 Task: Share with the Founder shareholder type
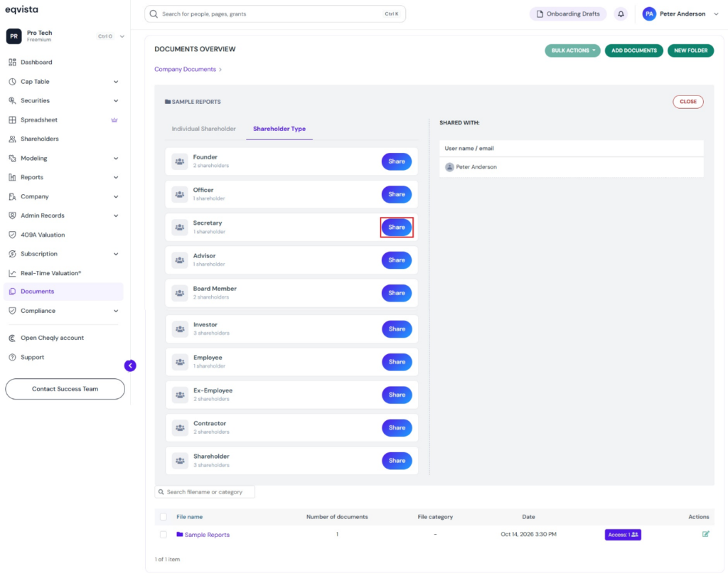pos(397,161)
